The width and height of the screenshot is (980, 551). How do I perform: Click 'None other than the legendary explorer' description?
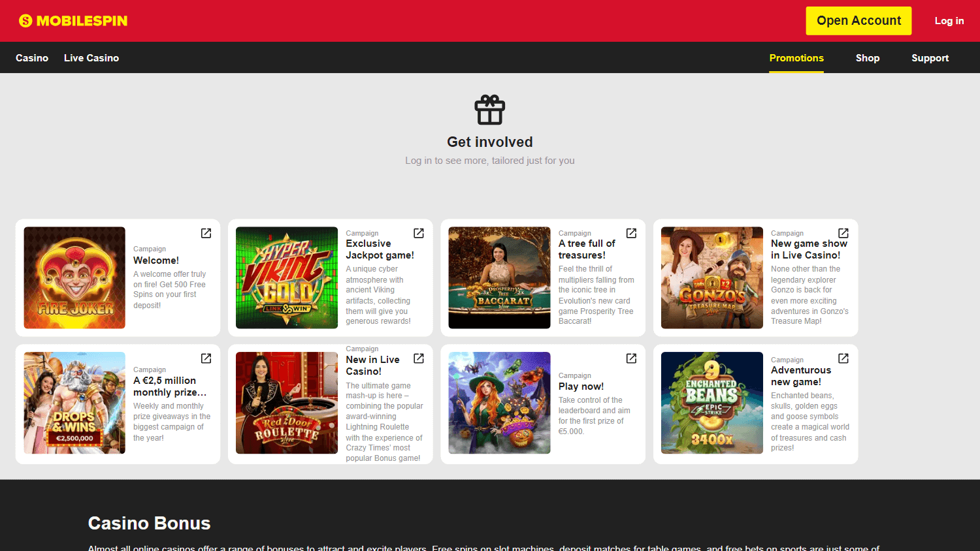809,295
